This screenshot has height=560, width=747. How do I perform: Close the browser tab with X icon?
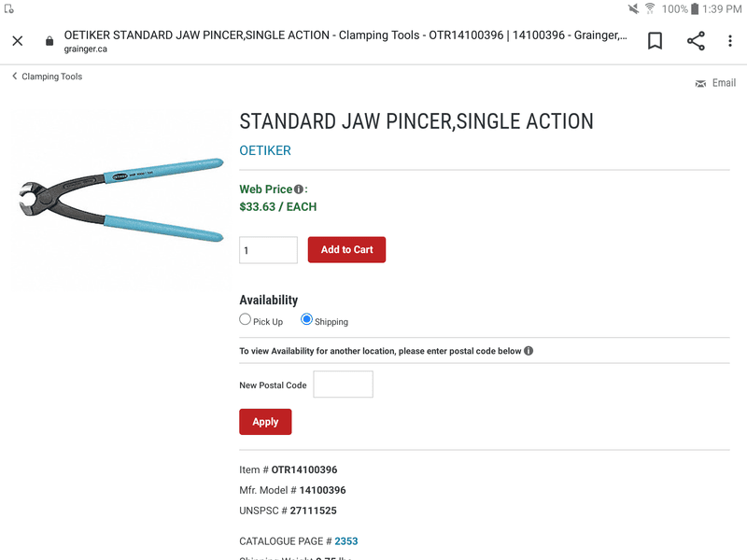pyautogui.click(x=18, y=41)
